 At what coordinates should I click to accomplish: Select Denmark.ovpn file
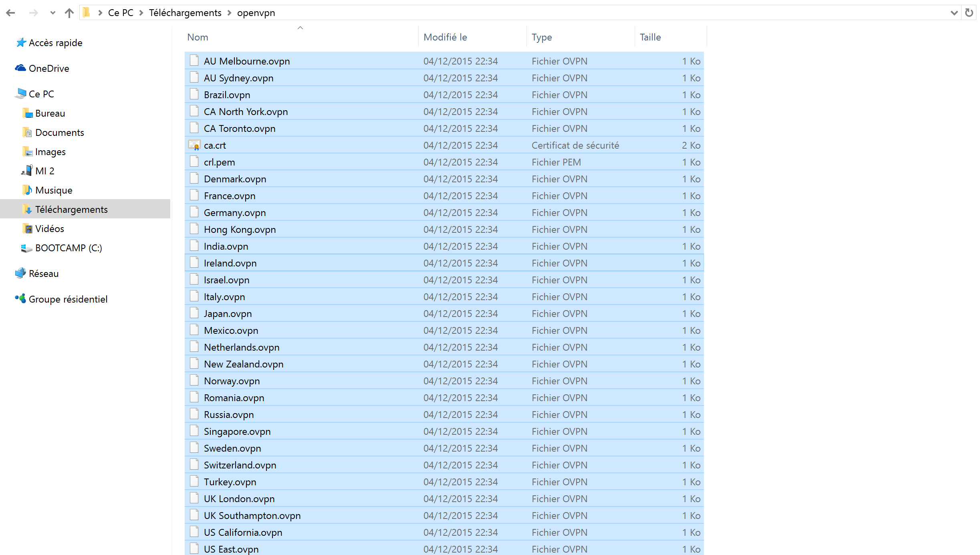point(444,179)
